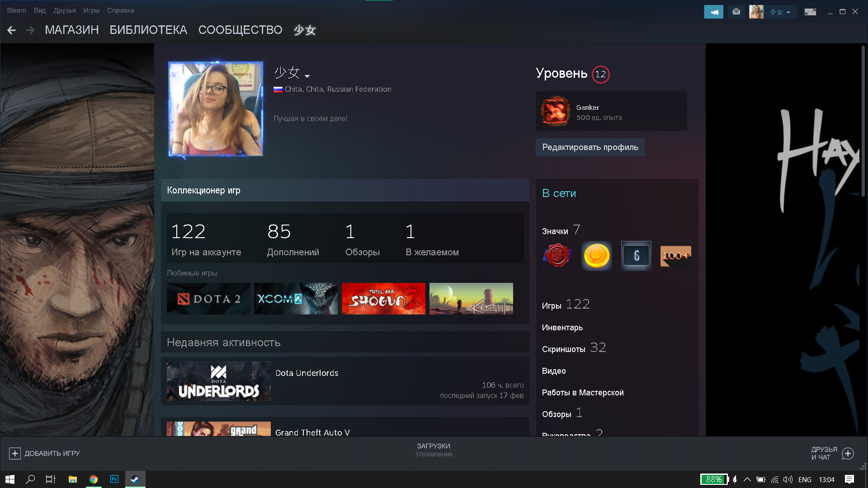Click the large profile avatar picture

pyautogui.click(x=216, y=109)
